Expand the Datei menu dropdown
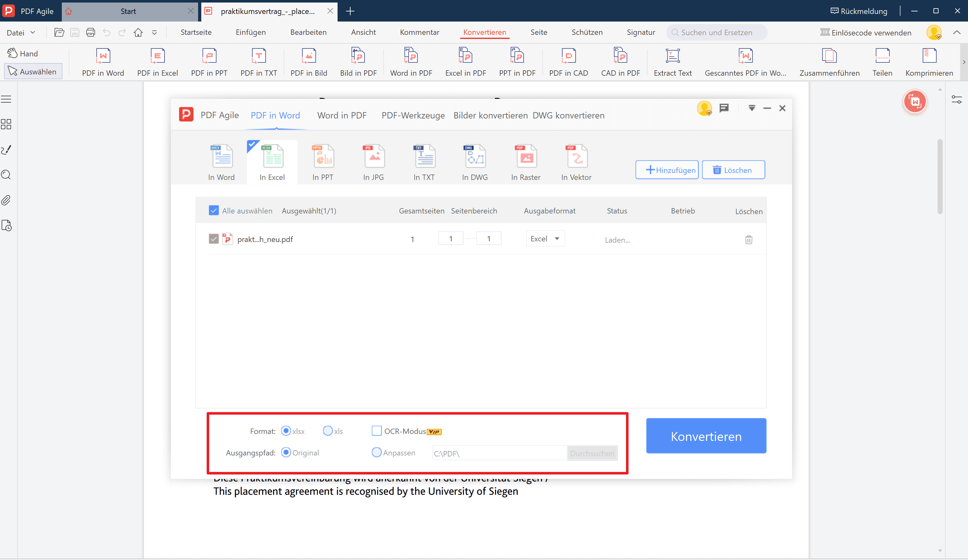This screenshot has height=560, width=968. (21, 33)
